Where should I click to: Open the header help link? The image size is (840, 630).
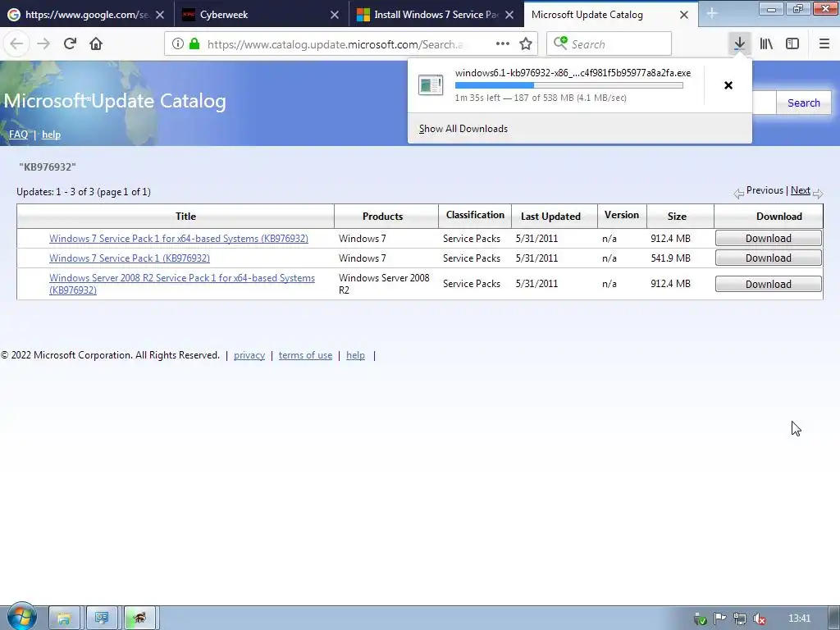click(x=51, y=135)
